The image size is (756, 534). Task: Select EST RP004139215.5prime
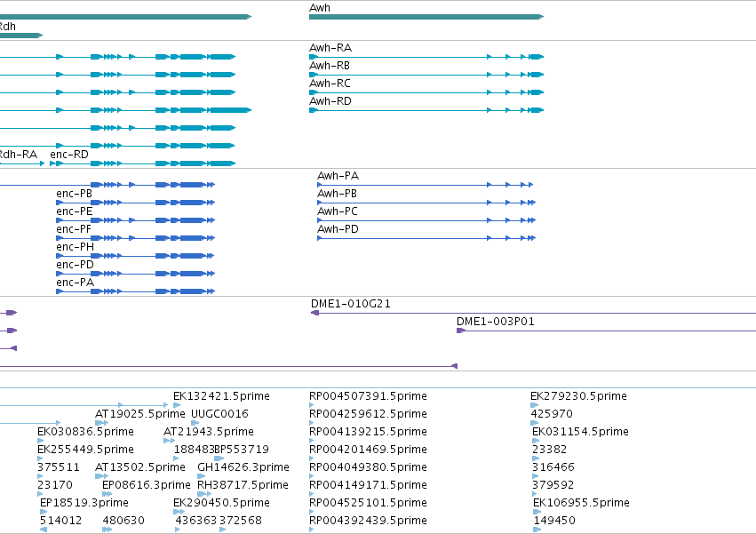pos(369,432)
